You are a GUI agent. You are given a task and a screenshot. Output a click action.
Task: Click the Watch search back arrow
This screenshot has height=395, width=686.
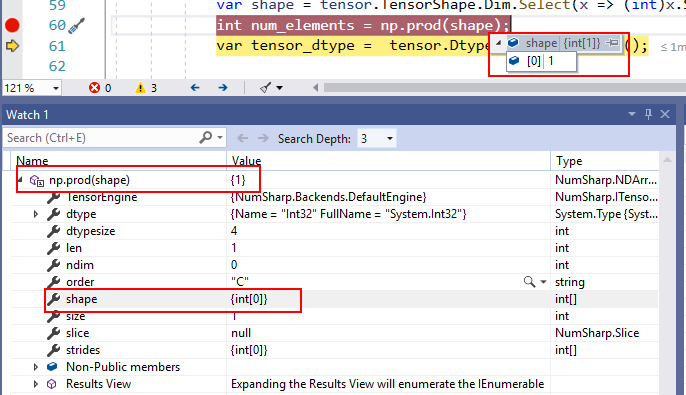242,138
